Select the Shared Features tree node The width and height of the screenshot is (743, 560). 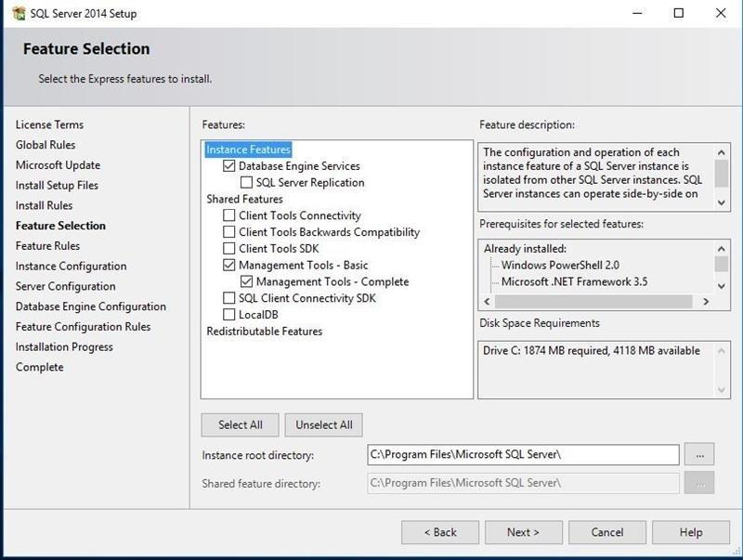pos(244,200)
